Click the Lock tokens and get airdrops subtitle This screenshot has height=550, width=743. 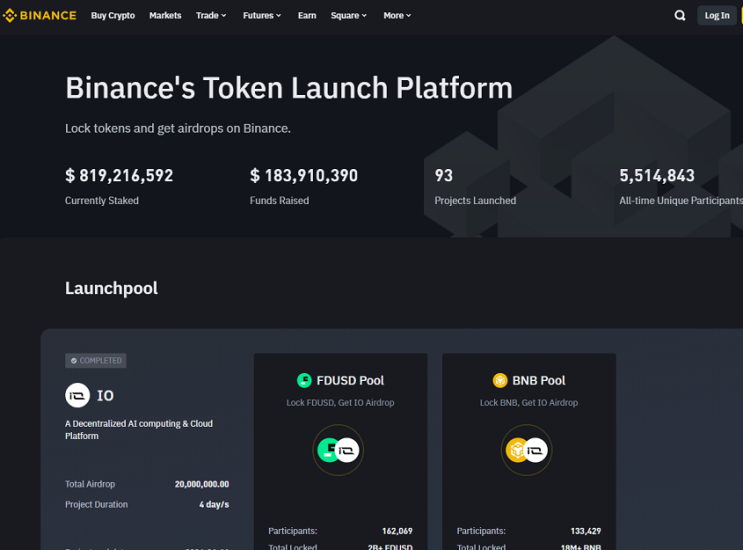[178, 128]
